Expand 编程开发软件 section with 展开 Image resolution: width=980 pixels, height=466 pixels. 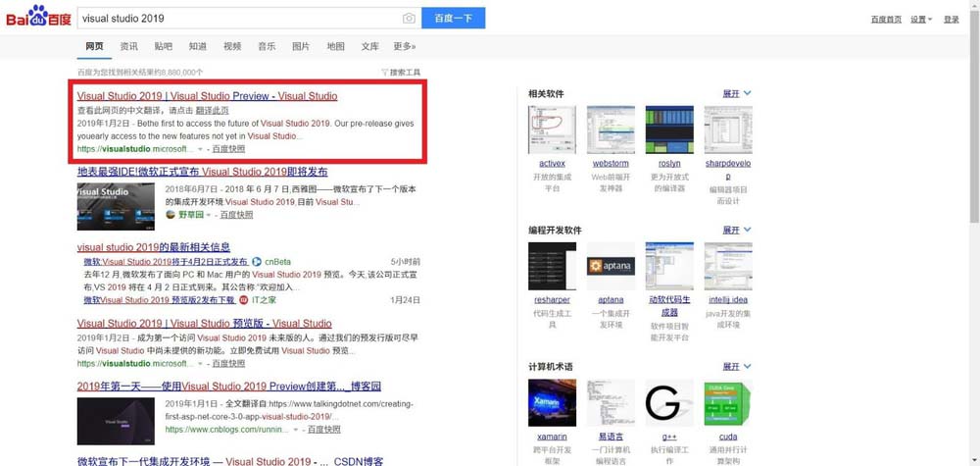[737, 231]
